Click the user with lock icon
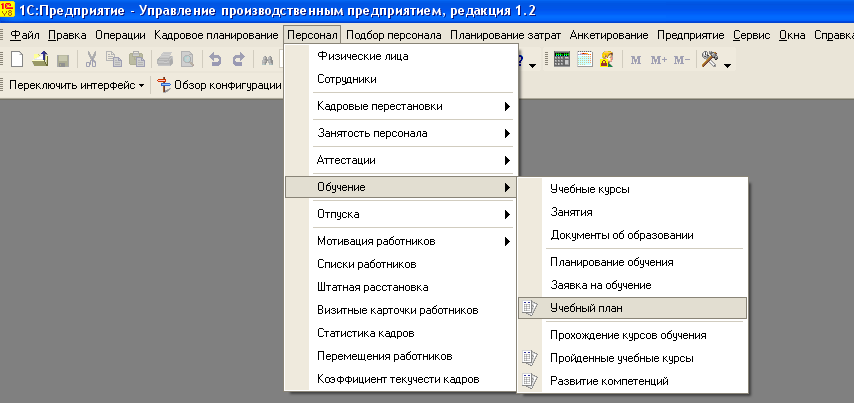Screen dimensions: 854x403 (x=607, y=59)
